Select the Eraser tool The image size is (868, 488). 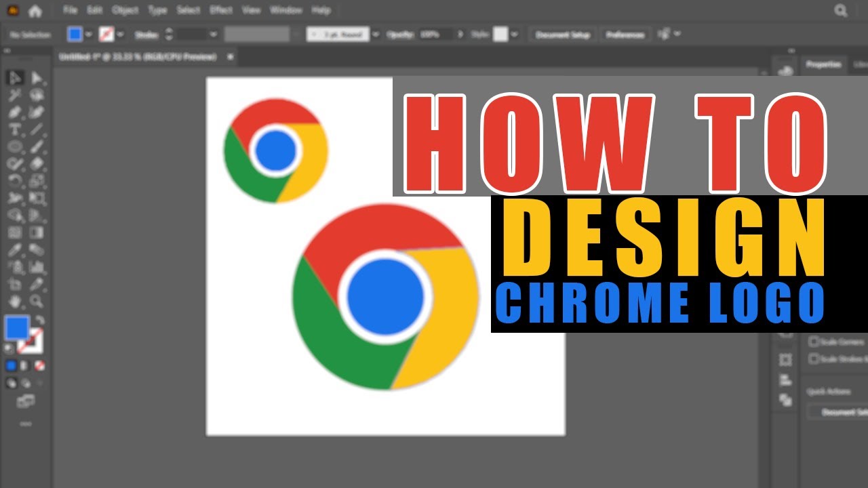click(x=37, y=163)
